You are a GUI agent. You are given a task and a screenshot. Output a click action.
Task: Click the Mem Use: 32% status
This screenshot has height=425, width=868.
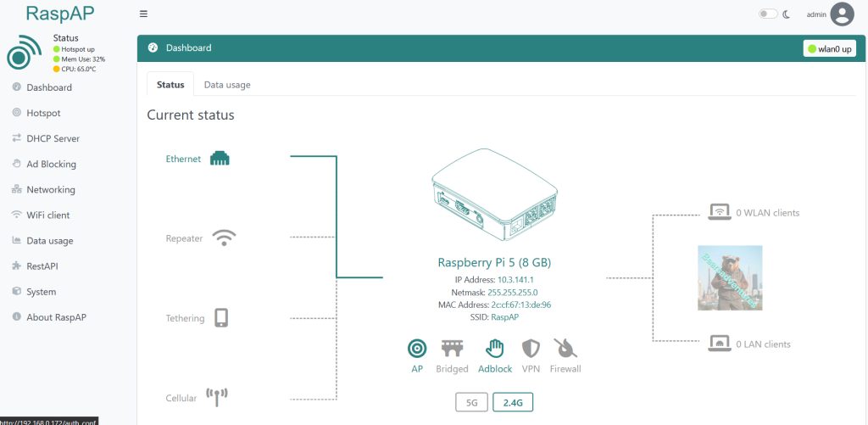[79, 59]
